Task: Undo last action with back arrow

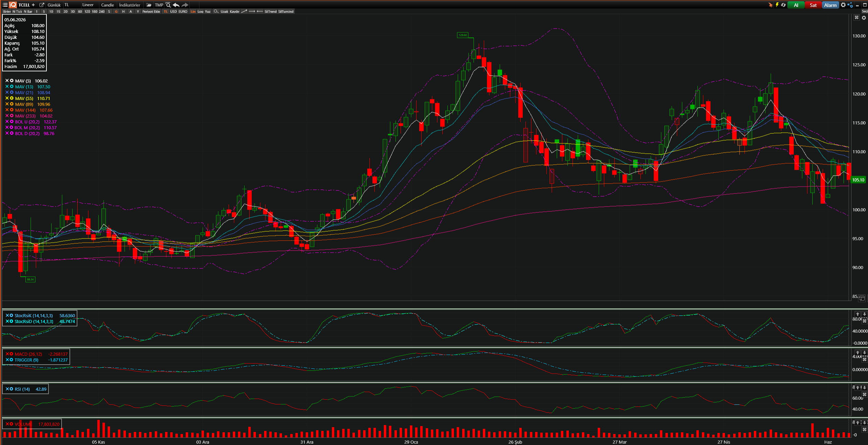Action: pos(176,5)
